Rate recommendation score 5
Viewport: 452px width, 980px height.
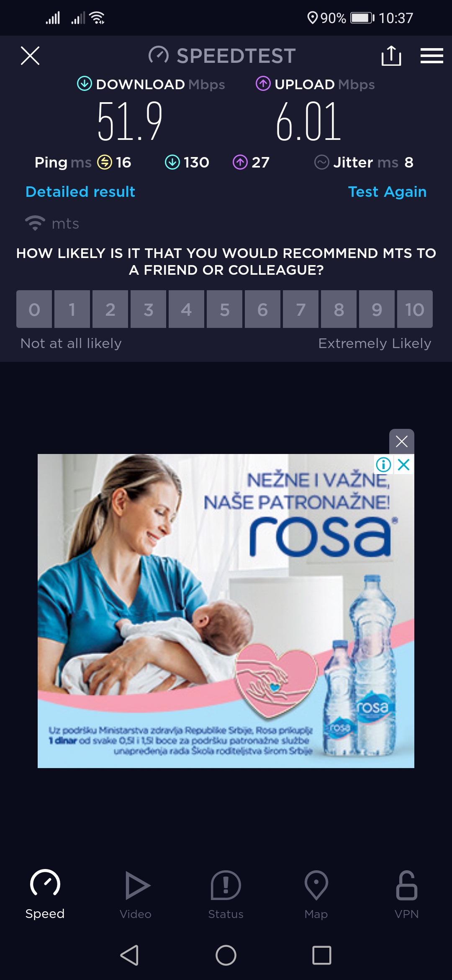[225, 309]
